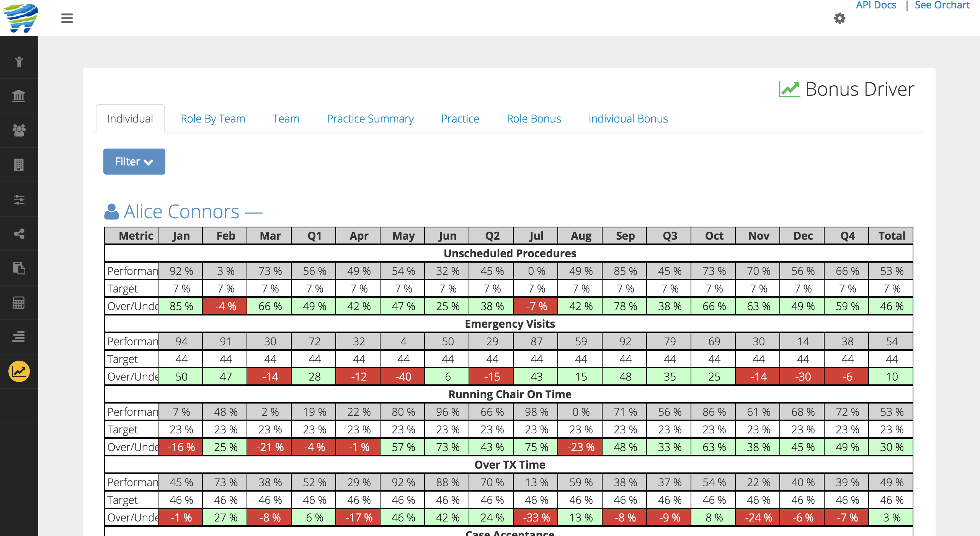Select the Individual Bonus tab

pos(628,119)
